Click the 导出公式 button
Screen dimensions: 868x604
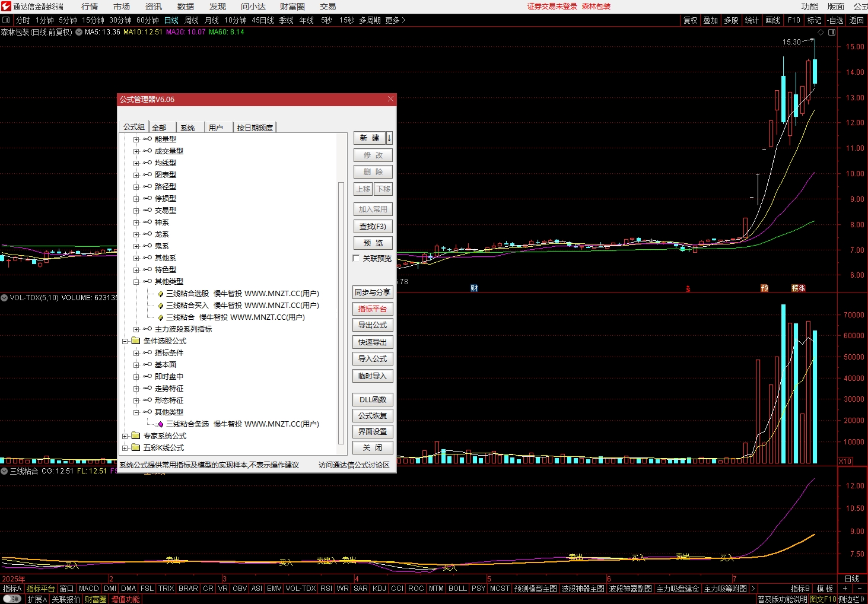(373, 325)
